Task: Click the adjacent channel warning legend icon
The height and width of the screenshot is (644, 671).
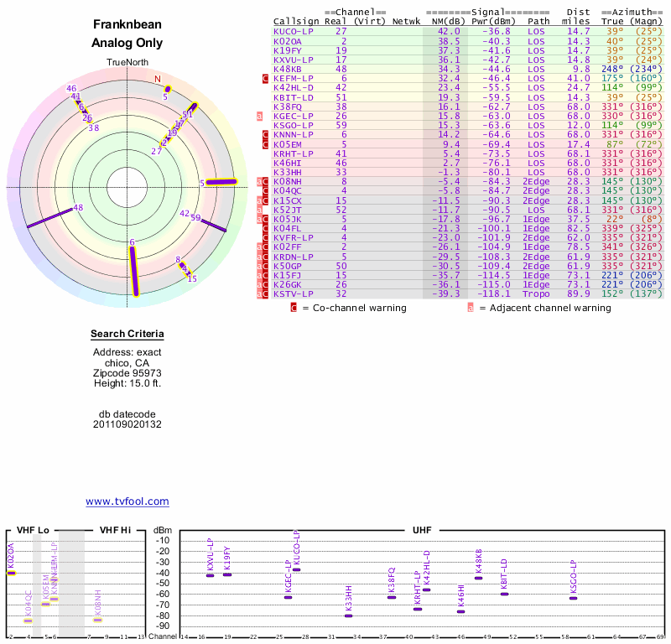Action: point(471,308)
